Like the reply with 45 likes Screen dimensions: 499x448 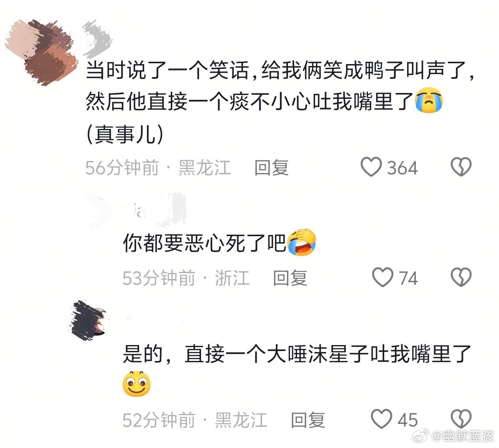click(381, 419)
